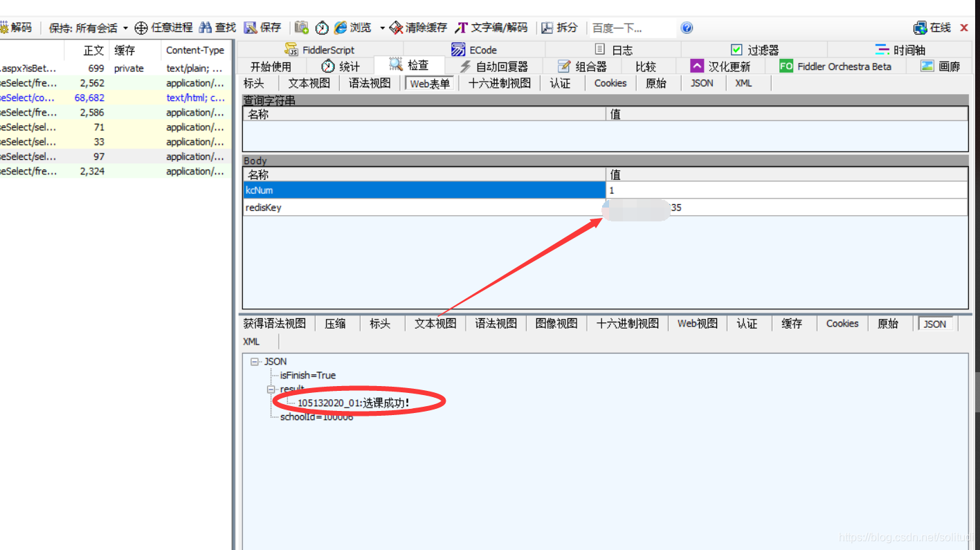This screenshot has height=550, width=980.
Task: Open the Fiddler Orchestra Beta tab
Action: [x=835, y=66]
